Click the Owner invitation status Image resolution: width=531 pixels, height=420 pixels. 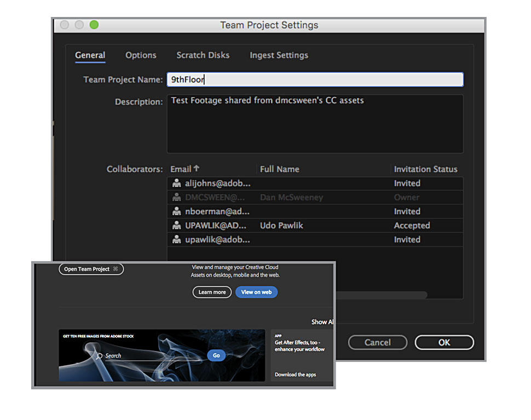[x=406, y=197]
